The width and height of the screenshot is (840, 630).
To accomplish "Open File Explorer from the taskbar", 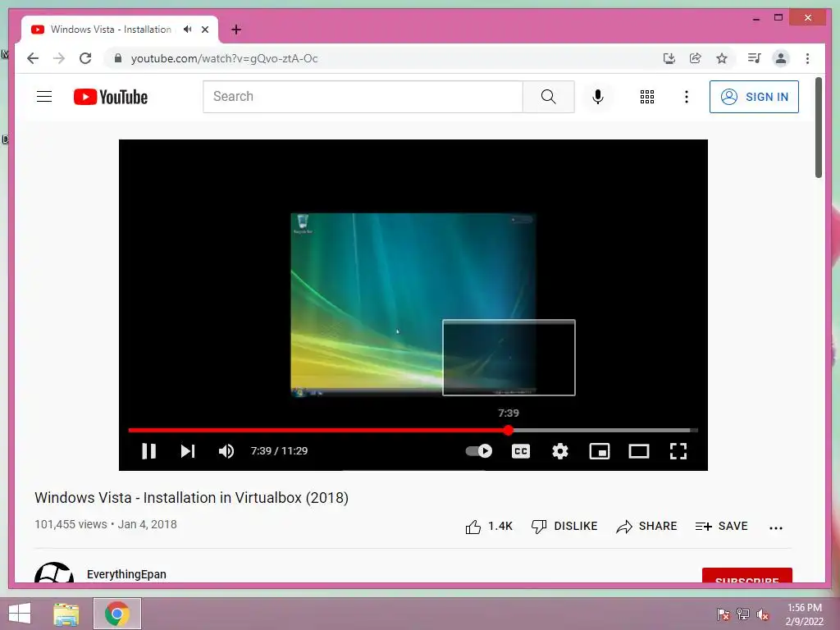I will point(66,614).
